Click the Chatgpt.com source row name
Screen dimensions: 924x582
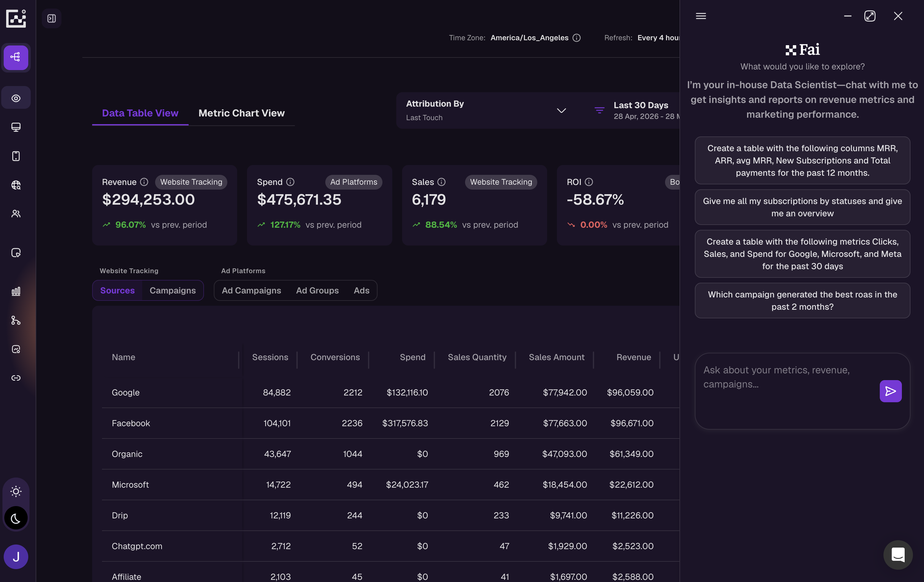pyautogui.click(x=137, y=546)
